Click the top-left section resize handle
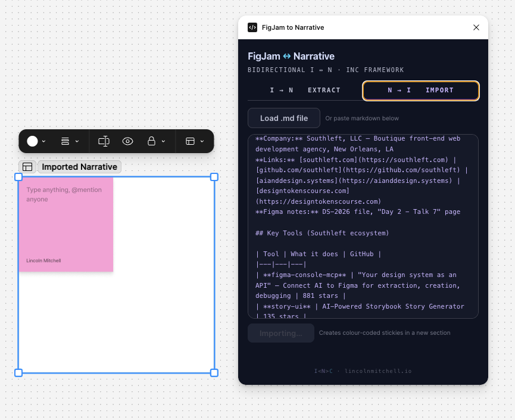This screenshot has width=515, height=420. point(18,177)
